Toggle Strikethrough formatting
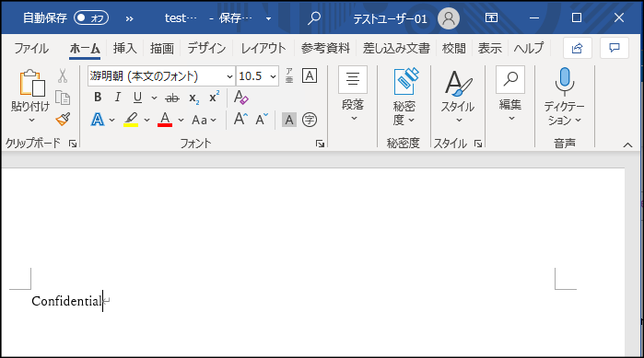The image size is (644, 358). pos(172,98)
